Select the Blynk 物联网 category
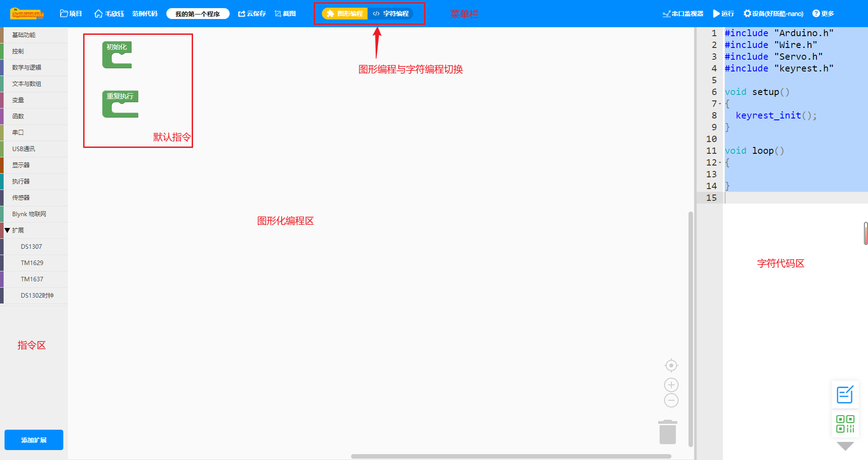 34,214
